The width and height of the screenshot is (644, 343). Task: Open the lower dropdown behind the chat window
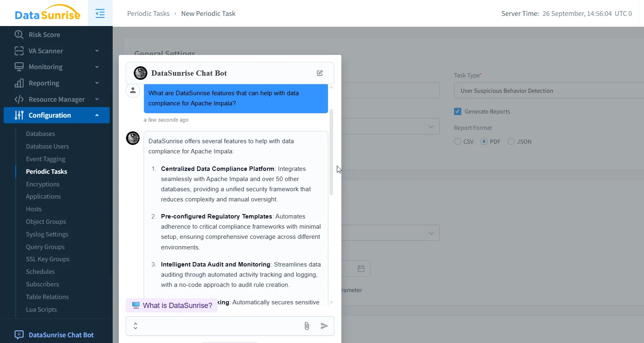[390, 233]
